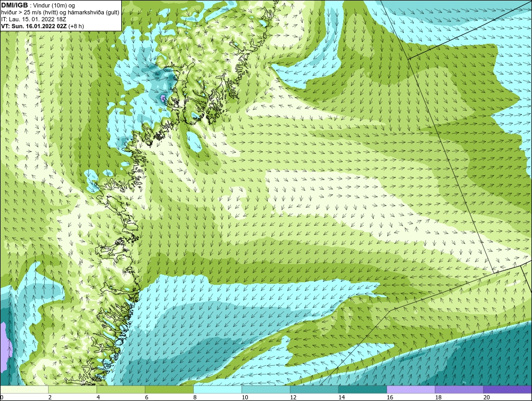Click the "VT: Sun. 16.01.2022 02Z" valid time
532x401 pixels.
34,26
